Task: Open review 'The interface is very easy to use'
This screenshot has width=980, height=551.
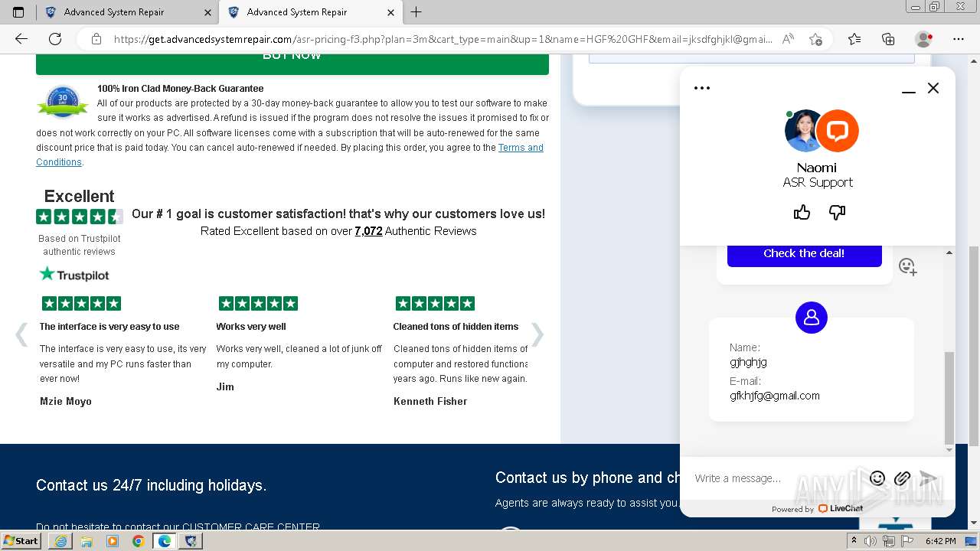Action: pyautogui.click(x=109, y=327)
